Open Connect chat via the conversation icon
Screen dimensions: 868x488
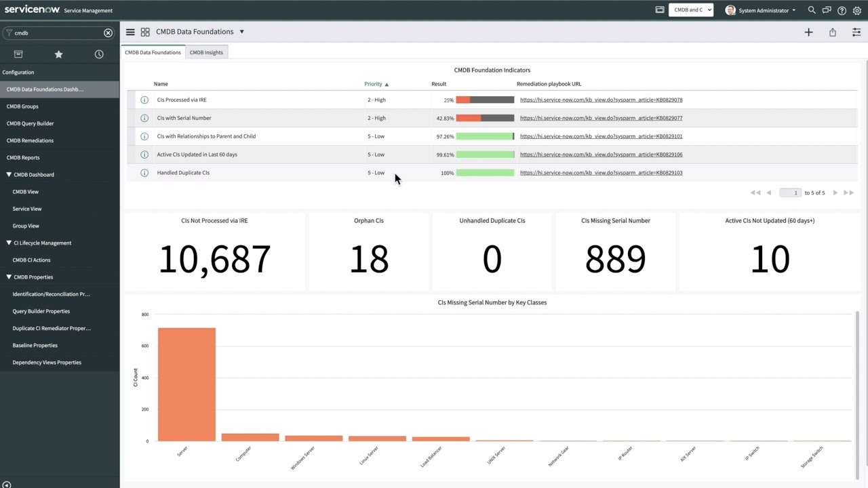pos(827,10)
